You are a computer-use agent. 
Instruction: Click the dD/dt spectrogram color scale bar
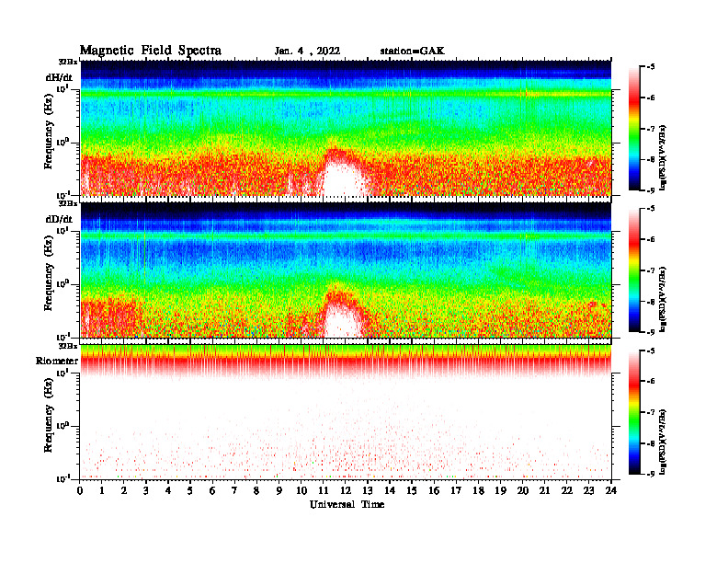tap(634, 270)
